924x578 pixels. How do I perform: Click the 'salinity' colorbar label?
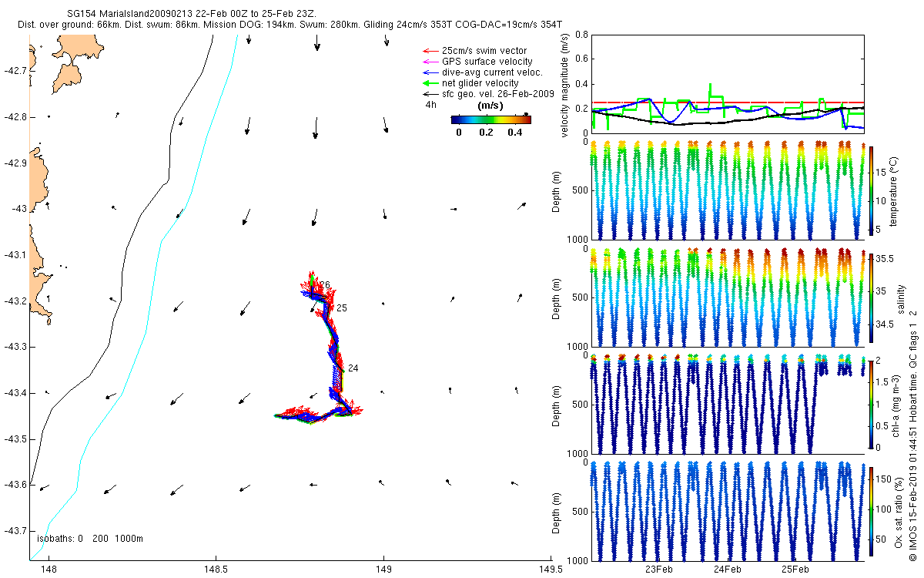point(902,297)
